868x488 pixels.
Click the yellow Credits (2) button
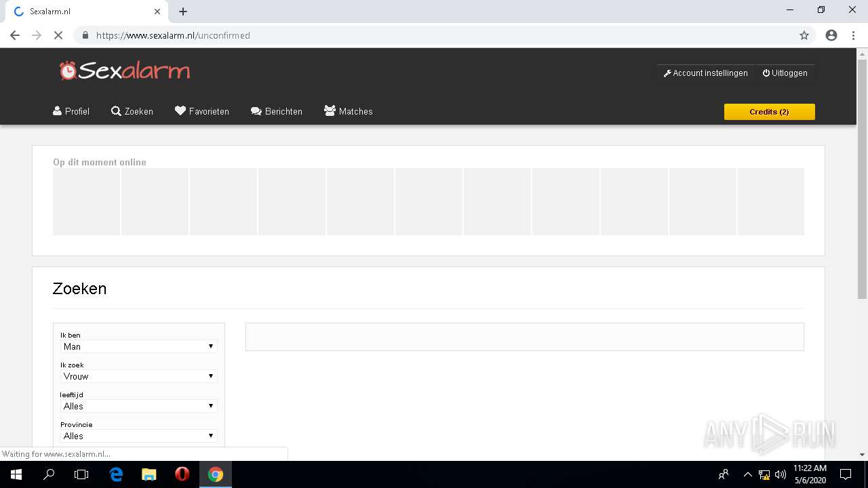pyautogui.click(x=770, y=112)
